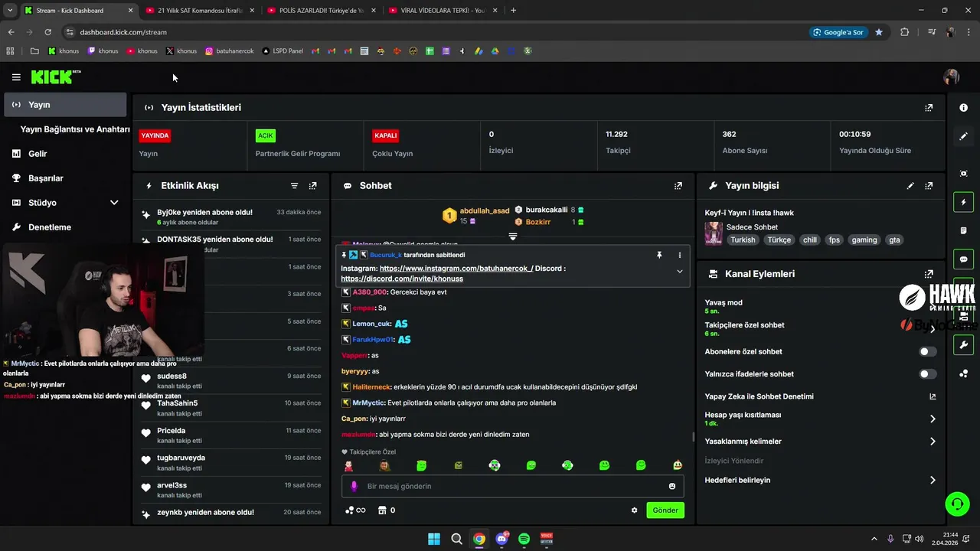
Task: Open the Instagram link in pinned message
Action: 456,269
